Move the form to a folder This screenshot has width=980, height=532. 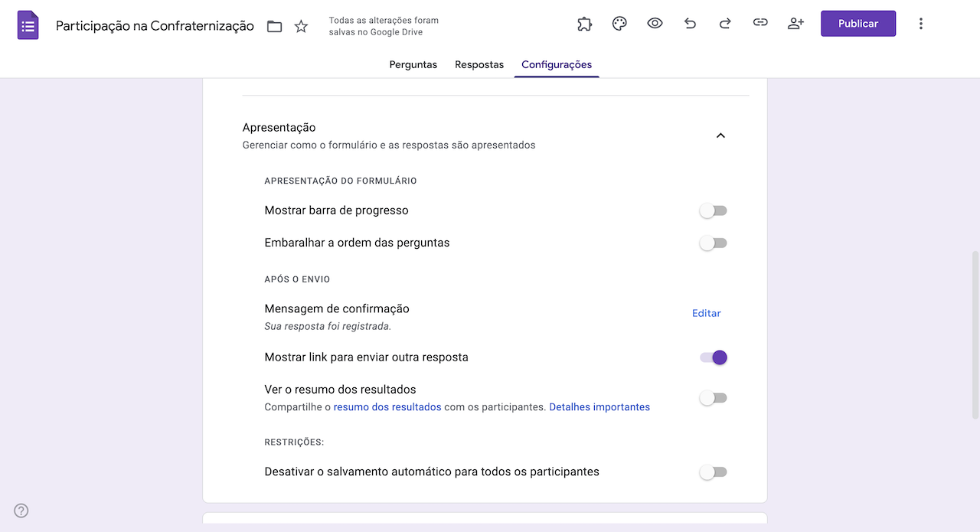pyautogui.click(x=273, y=25)
